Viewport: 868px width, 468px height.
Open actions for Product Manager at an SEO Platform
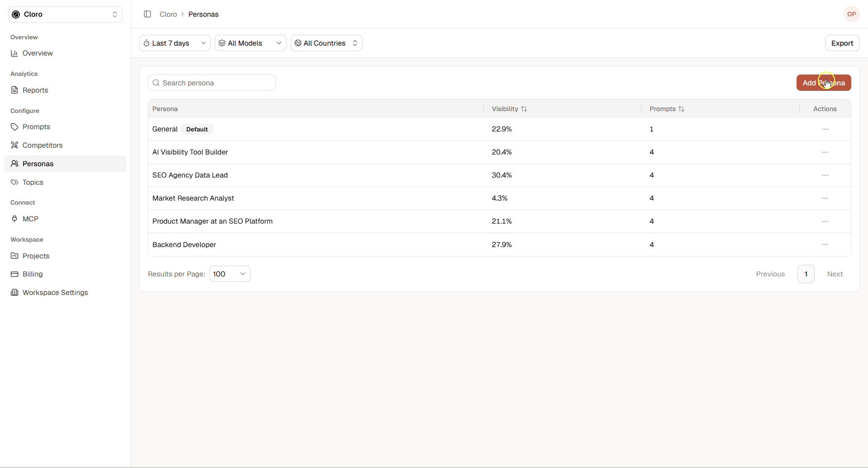pyautogui.click(x=825, y=221)
